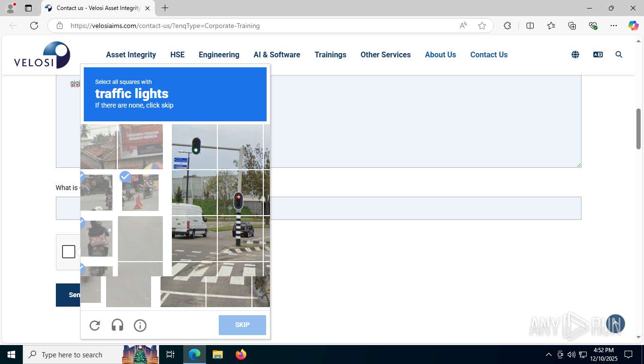Open browser extensions icon

[x=507, y=26]
